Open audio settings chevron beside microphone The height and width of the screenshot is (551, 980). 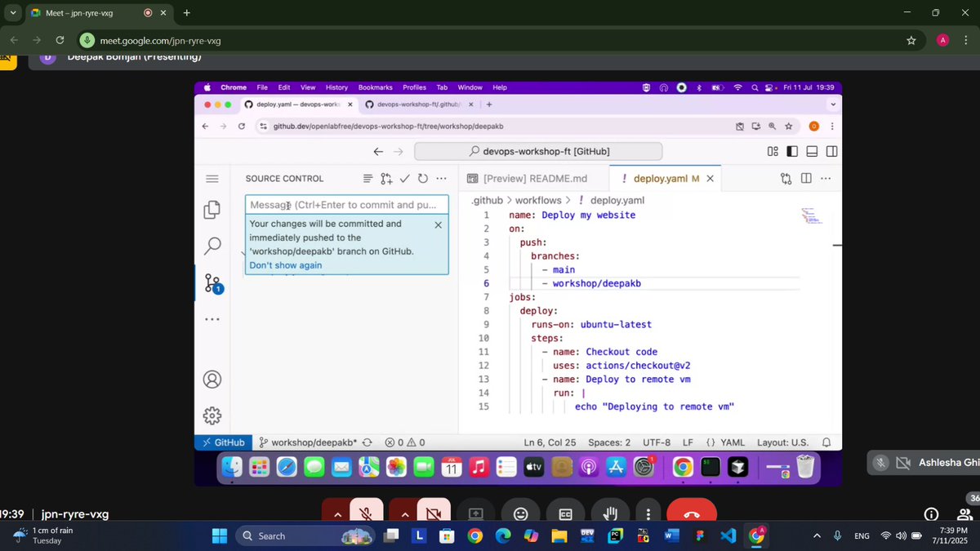(336, 513)
